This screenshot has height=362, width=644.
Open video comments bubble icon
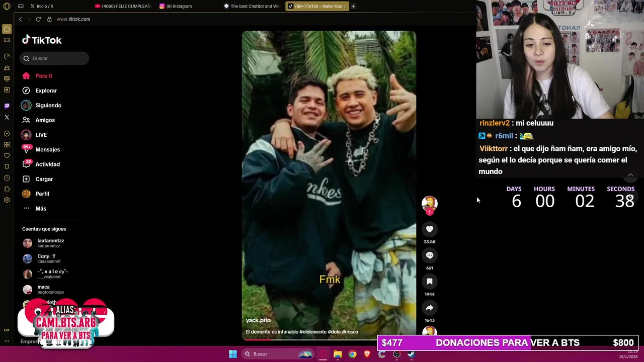(x=430, y=255)
